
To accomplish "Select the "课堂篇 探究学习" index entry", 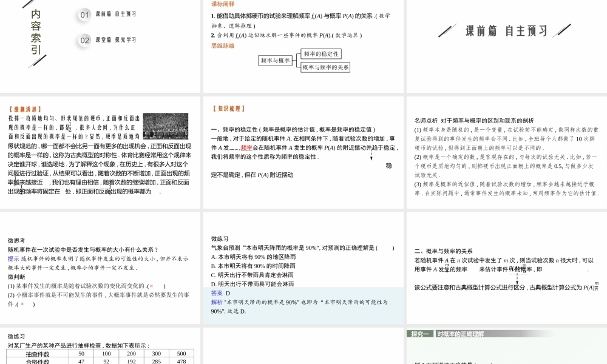I will click(x=115, y=40).
